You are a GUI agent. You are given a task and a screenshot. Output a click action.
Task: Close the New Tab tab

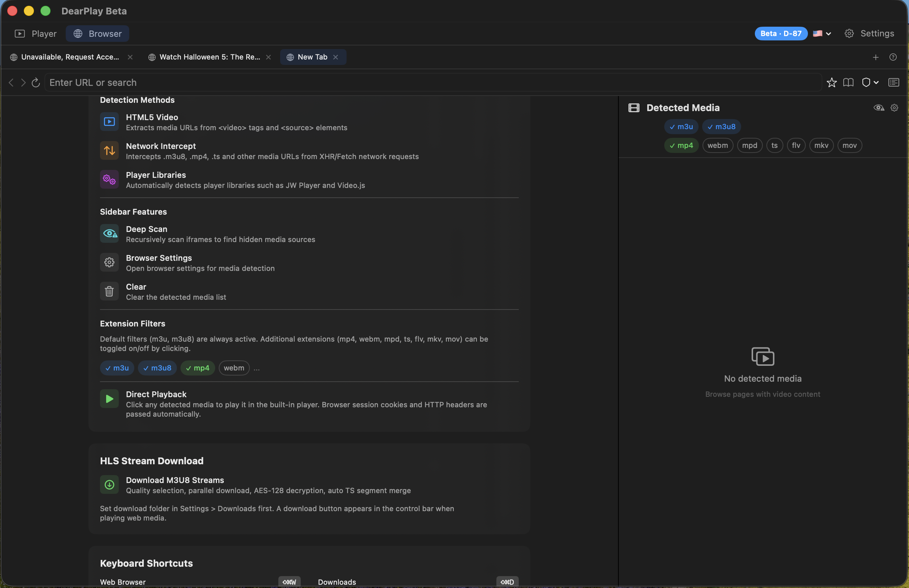tap(335, 57)
